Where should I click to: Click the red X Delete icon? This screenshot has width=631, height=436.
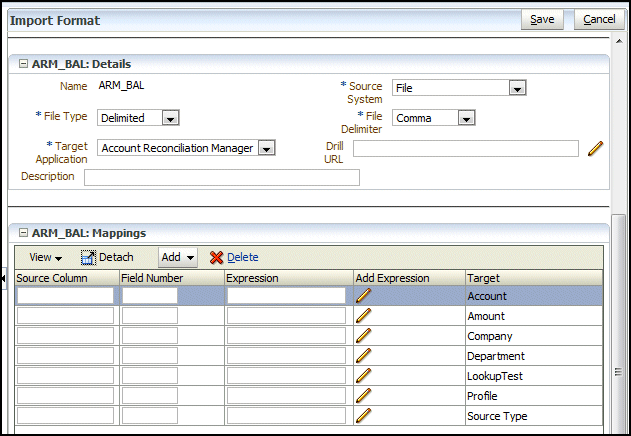216,258
